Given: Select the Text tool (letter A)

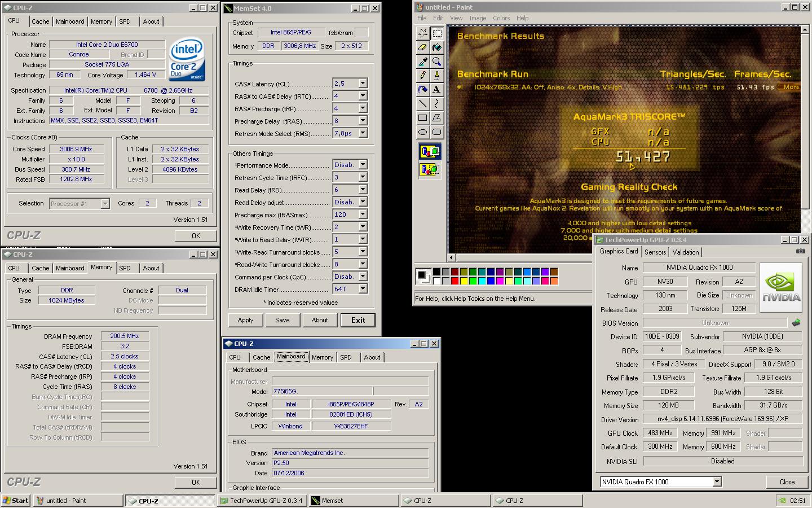Looking at the screenshot, I should click(436, 90).
